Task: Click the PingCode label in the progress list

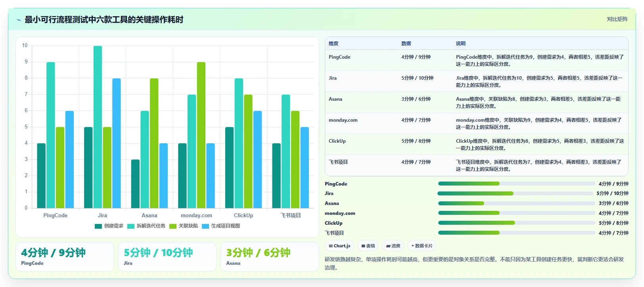Action: coord(336,184)
